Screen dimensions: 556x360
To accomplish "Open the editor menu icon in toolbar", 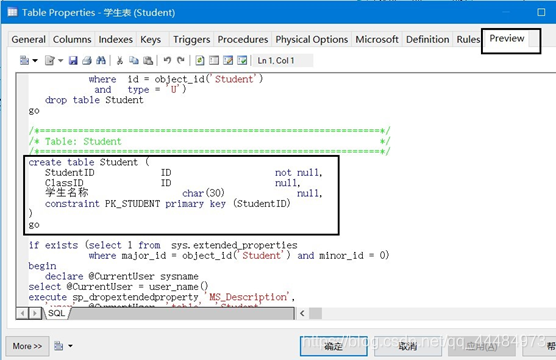I will coord(24,61).
